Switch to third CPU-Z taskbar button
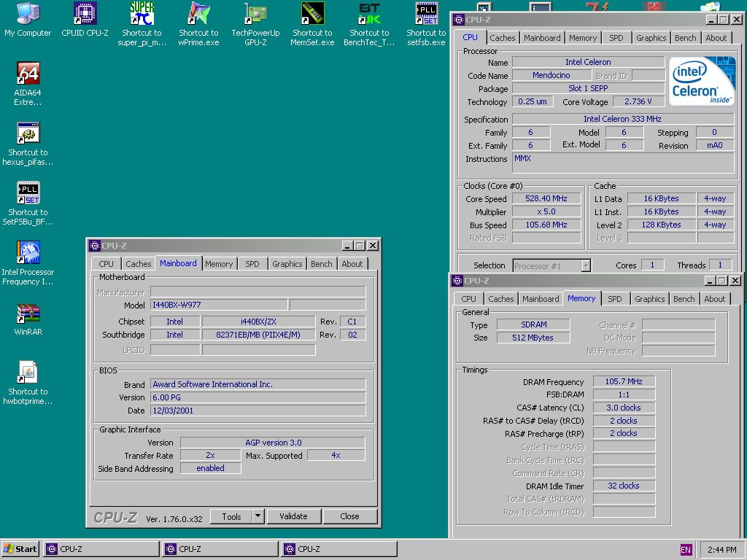Screen dimensions: 747x560 point(338,549)
